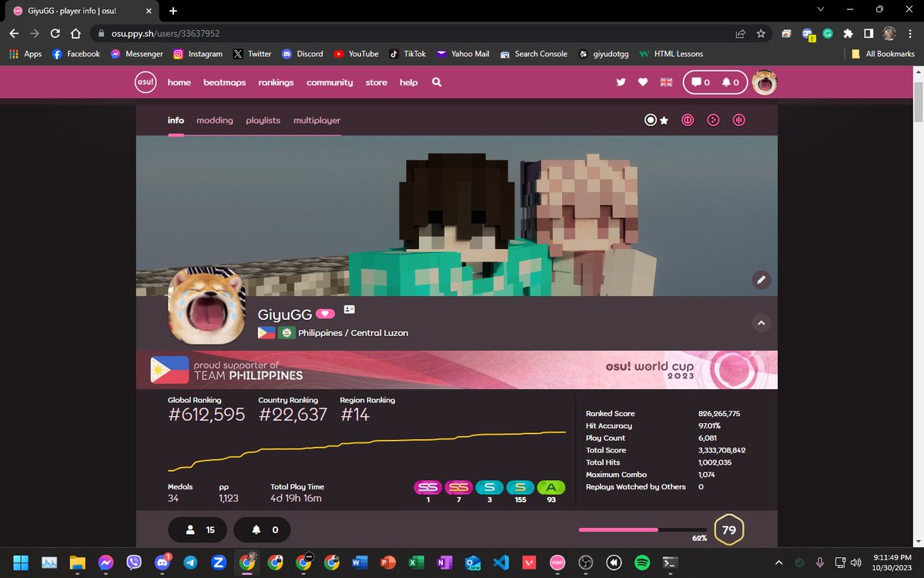Open the rankings nav menu
The height and width of the screenshot is (578, 924).
[x=276, y=82]
